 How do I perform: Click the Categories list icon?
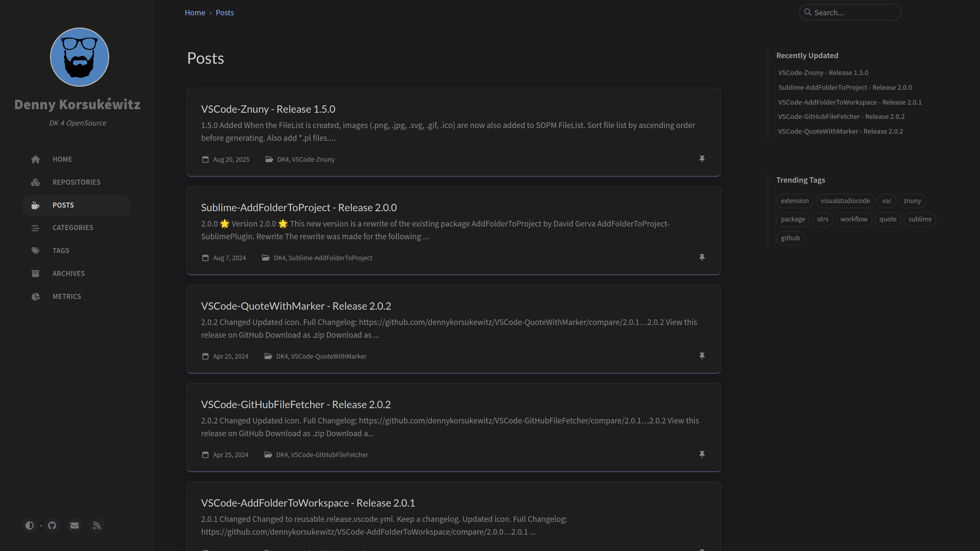[35, 228]
